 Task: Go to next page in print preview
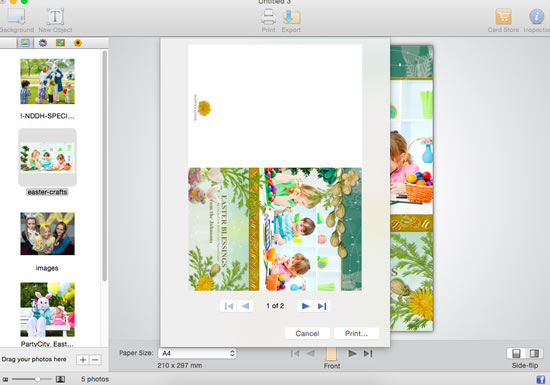point(306,306)
